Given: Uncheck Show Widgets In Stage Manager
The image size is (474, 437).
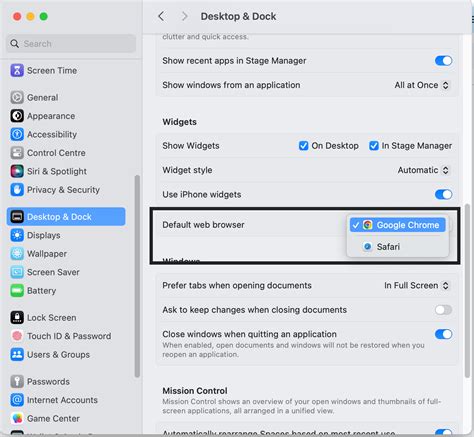Looking at the screenshot, I should (374, 146).
